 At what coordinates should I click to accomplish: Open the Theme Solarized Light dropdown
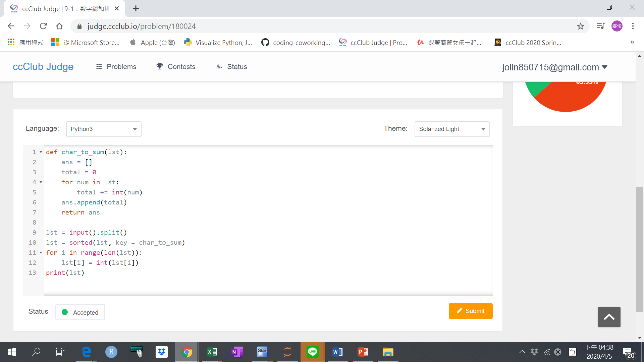452,129
